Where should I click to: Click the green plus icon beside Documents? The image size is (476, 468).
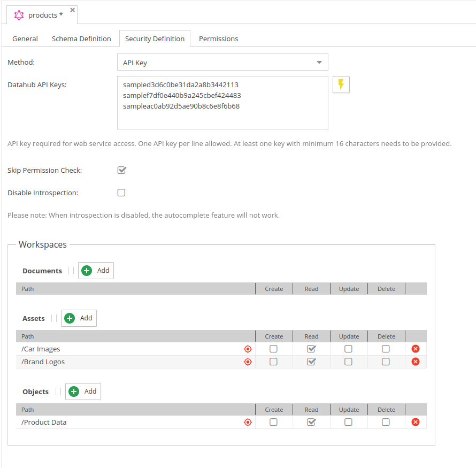point(87,271)
